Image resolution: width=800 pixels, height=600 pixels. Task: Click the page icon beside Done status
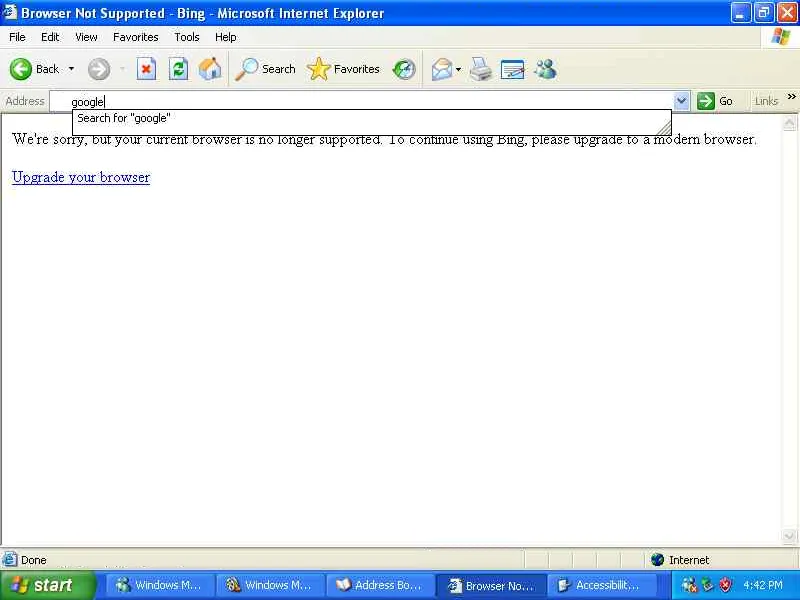(x=10, y=560)
